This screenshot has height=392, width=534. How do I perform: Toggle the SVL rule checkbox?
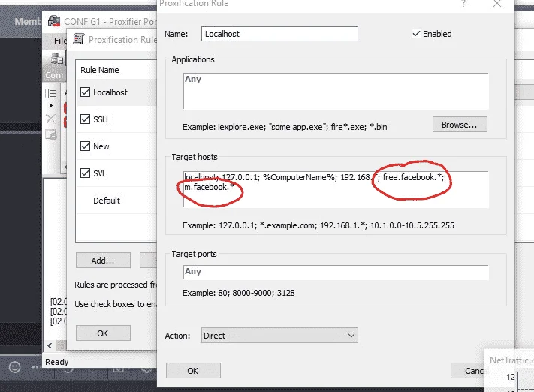85,173
